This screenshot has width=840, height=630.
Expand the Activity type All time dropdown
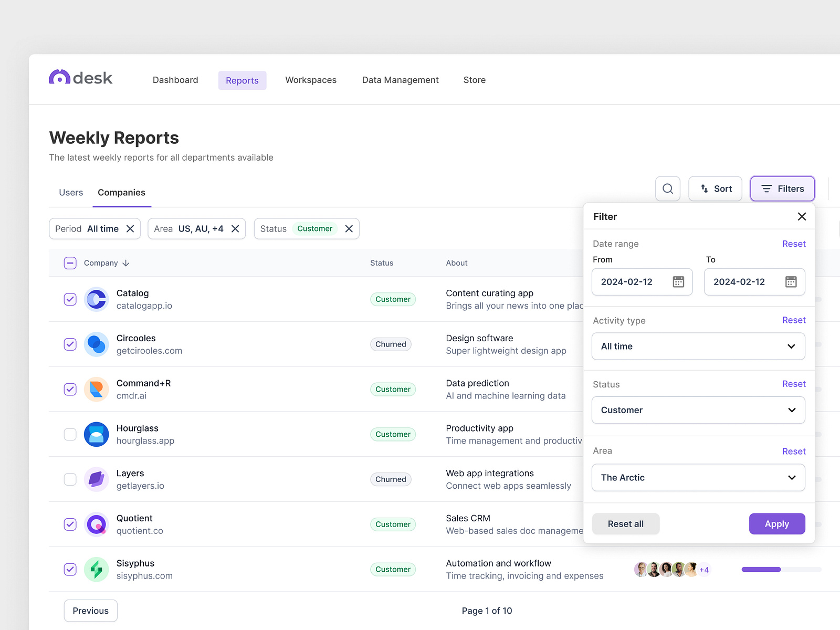tap(698, 346)
